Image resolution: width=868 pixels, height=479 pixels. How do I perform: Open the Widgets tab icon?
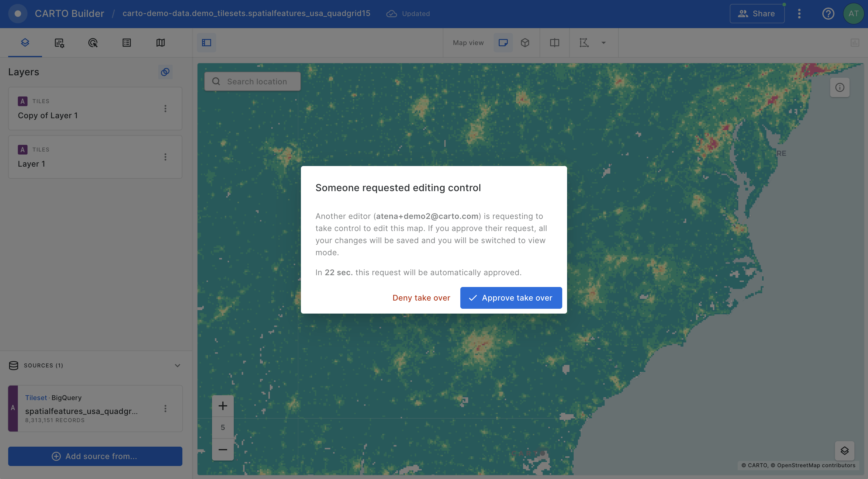[x=59, y=43]
